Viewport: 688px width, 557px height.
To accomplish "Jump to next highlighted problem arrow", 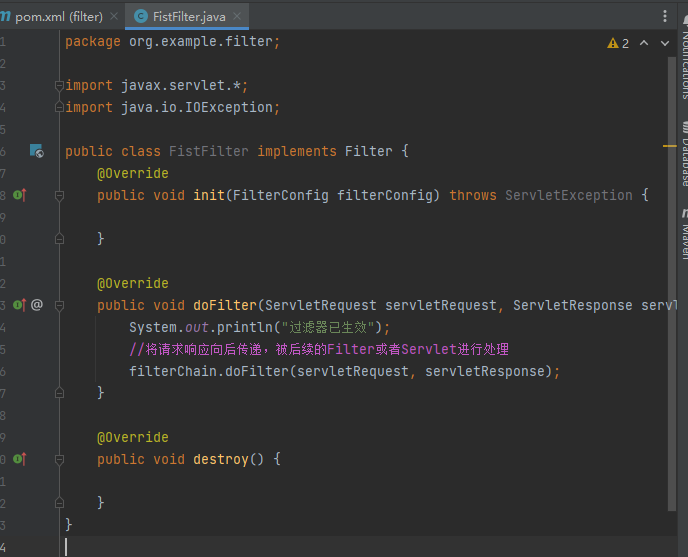I will click(663, 43).
